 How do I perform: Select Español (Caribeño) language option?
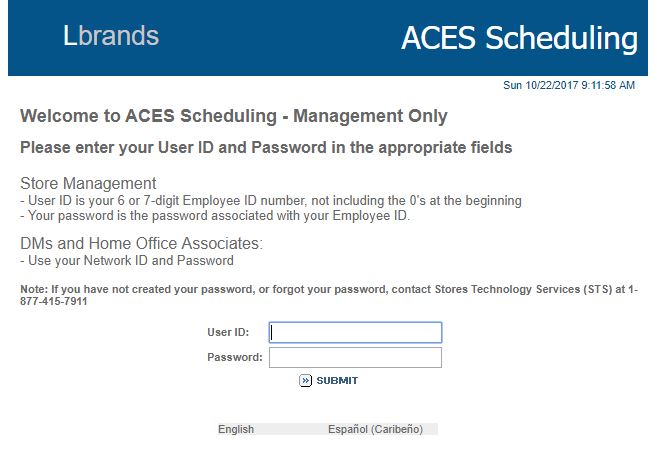pyautogui.click(x=375, y=429)
